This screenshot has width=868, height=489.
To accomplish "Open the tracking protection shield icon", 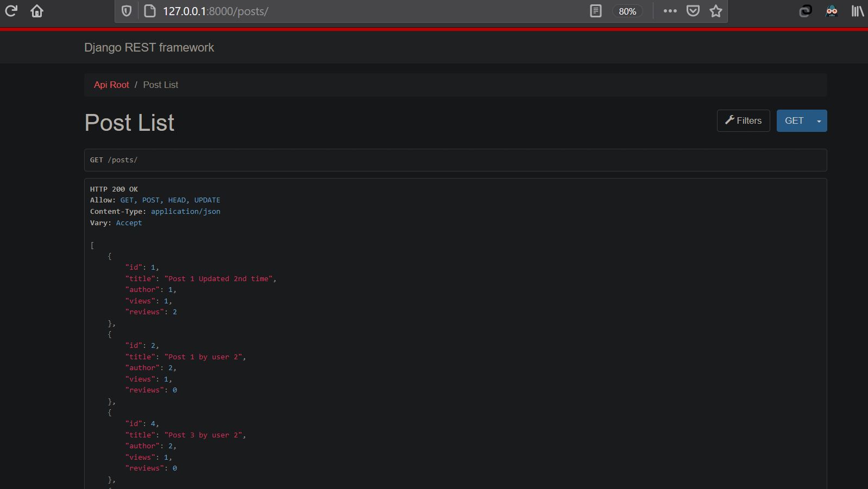I will (x=127, y=11).
